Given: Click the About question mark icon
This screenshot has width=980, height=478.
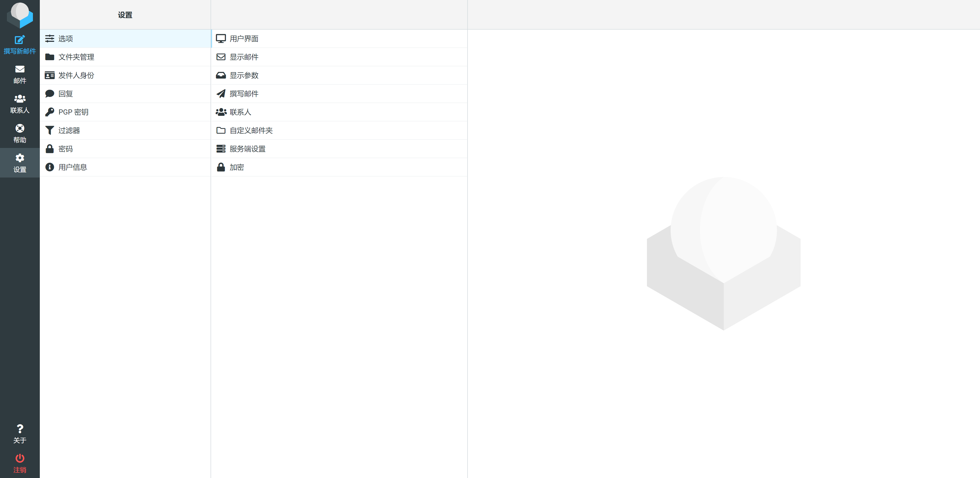Looking at the screenshot, I should tap(20, 429).
